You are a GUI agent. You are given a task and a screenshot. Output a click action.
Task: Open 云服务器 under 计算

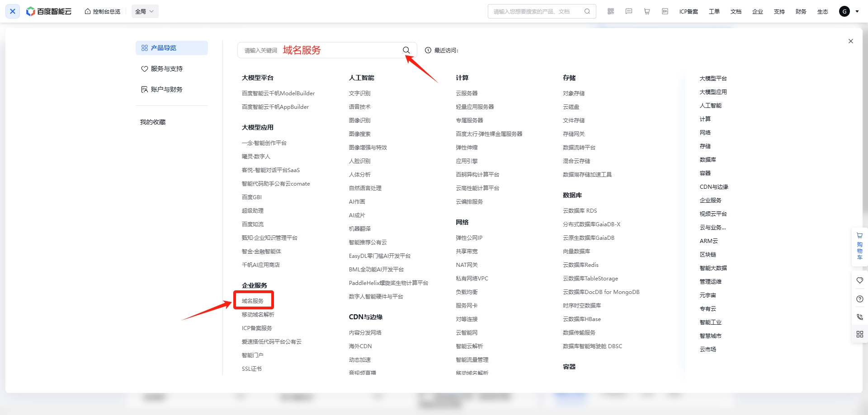(467, 93)
